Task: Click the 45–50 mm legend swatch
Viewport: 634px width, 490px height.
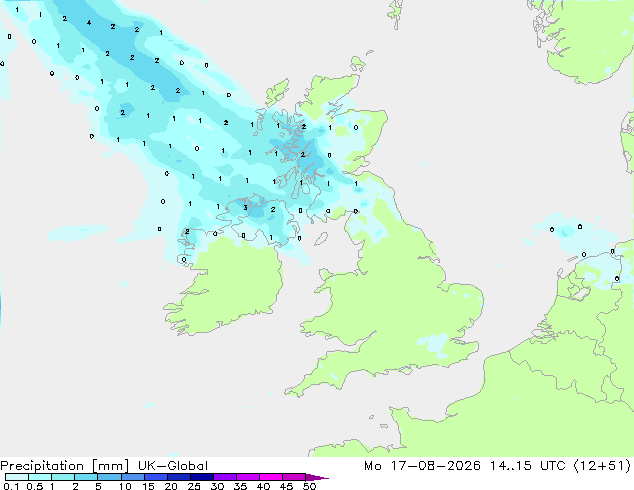Action: coord(294,477)
